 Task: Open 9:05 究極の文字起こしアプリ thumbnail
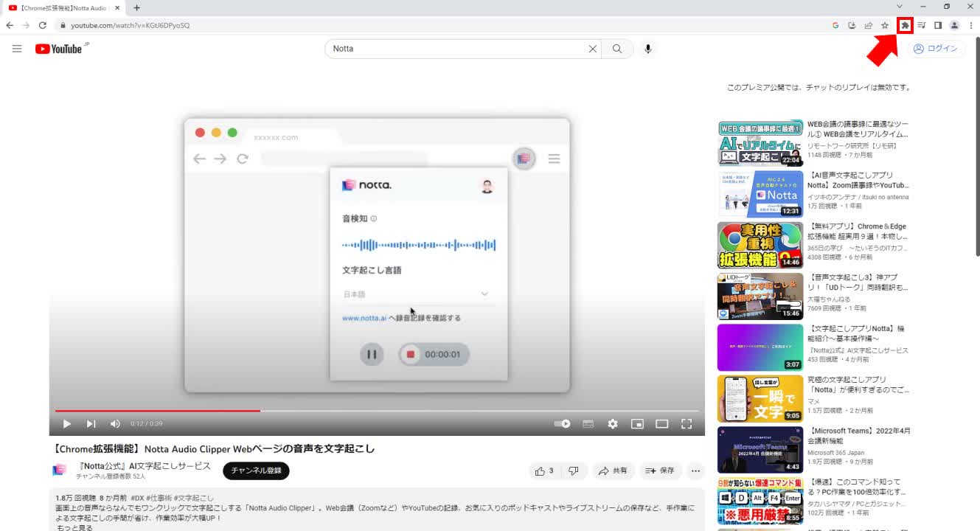click(x=760, y=398)
